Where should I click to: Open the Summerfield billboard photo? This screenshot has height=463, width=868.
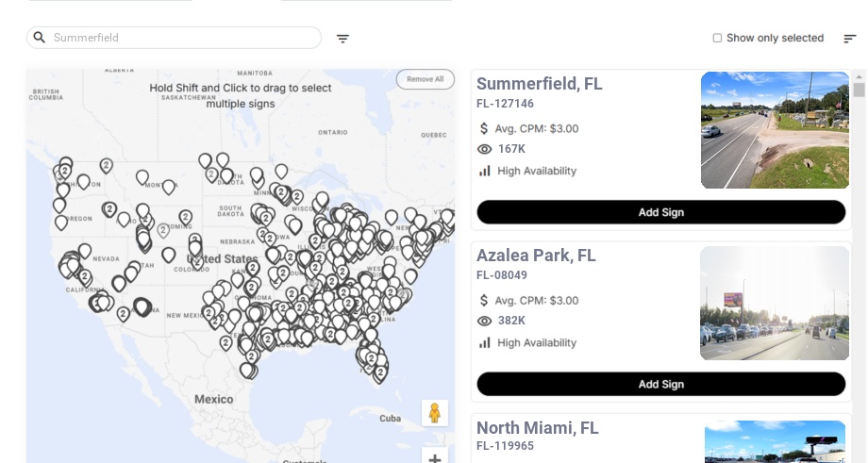[775, 130]
